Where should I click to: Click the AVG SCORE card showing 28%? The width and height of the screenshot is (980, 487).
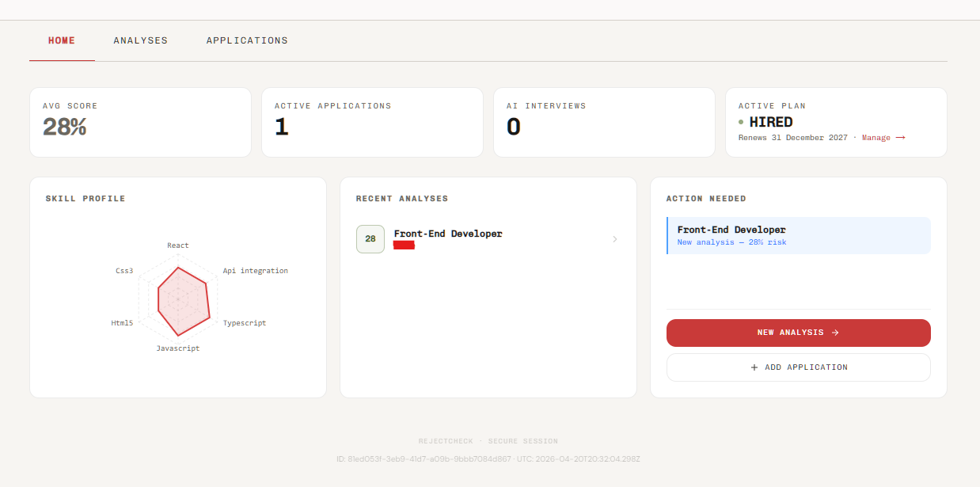point(140,122)
